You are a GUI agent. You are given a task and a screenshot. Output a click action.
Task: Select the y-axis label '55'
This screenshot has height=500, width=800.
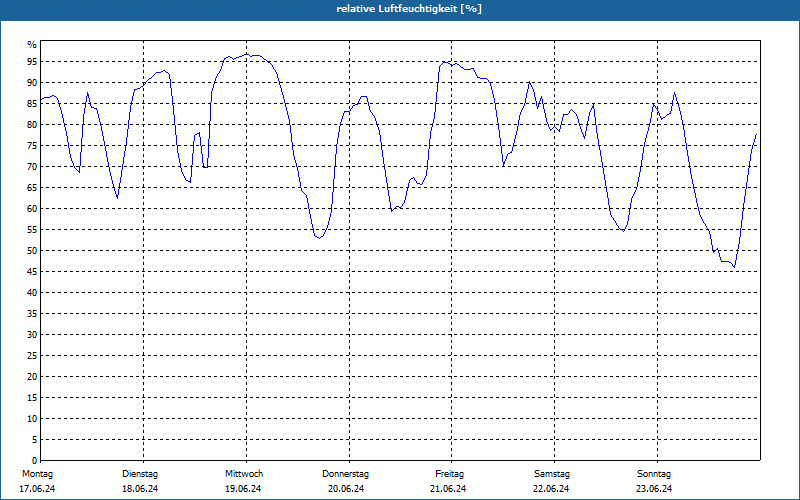click(x=32, y=230)
